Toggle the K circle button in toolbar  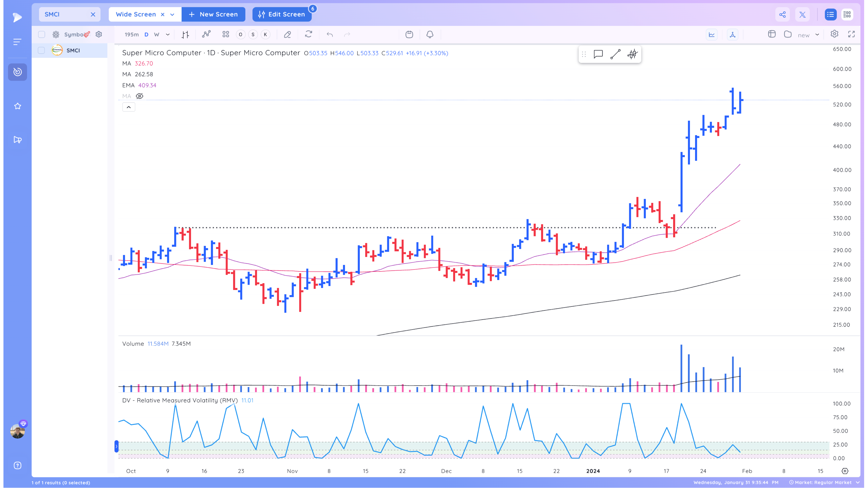tap(266, 34)
